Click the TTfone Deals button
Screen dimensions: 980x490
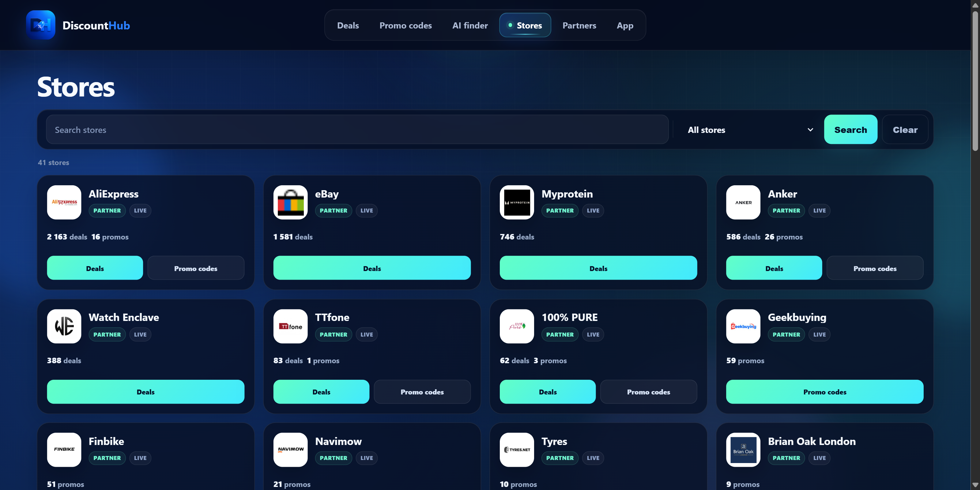point(321,392)
